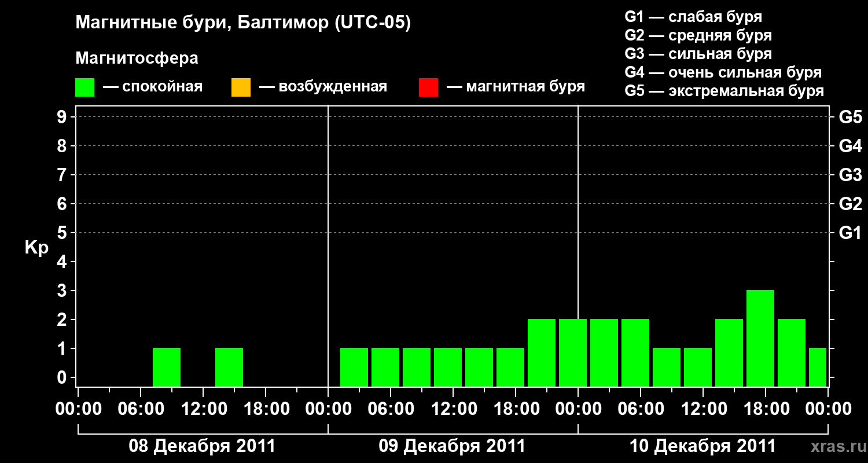Viewport: 868px width, 463px height.
Task: Click the right-axis 'G4' storm level label
Action: (850, 146)
